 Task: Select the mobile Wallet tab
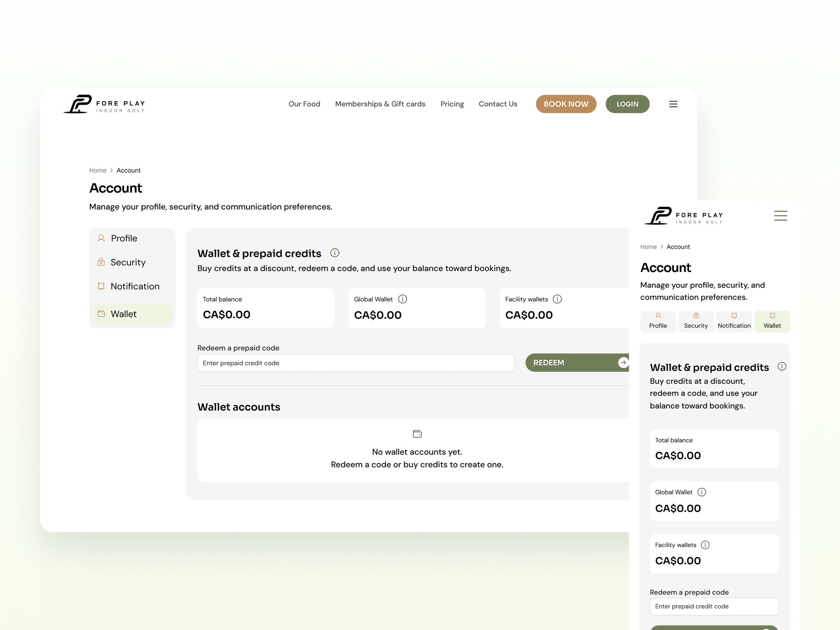pos(772,321)
